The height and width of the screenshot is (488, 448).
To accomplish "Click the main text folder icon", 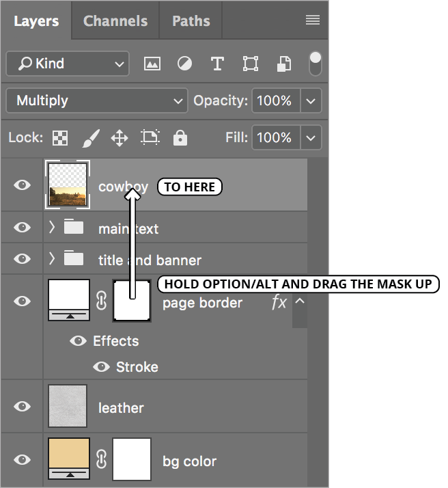I will coord(74,226).
